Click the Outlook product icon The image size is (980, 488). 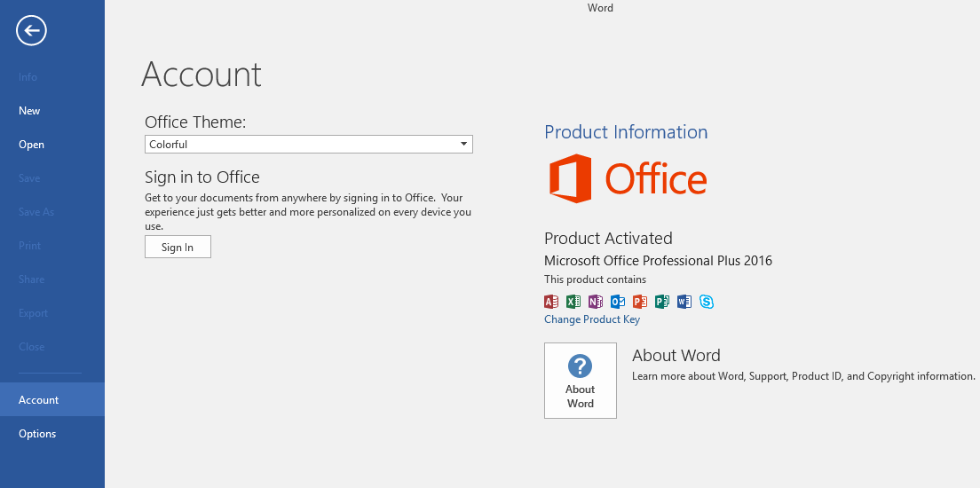point(618,302)
